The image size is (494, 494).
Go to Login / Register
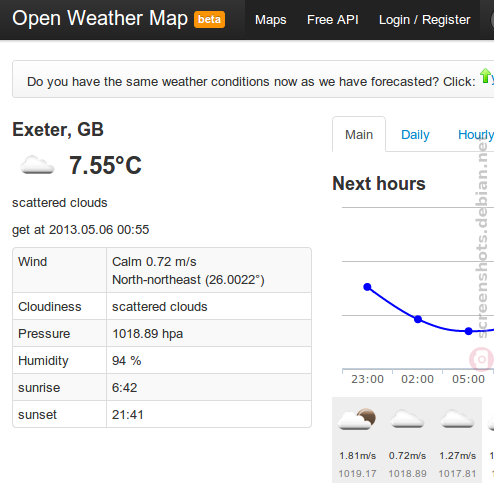[424, 20]
